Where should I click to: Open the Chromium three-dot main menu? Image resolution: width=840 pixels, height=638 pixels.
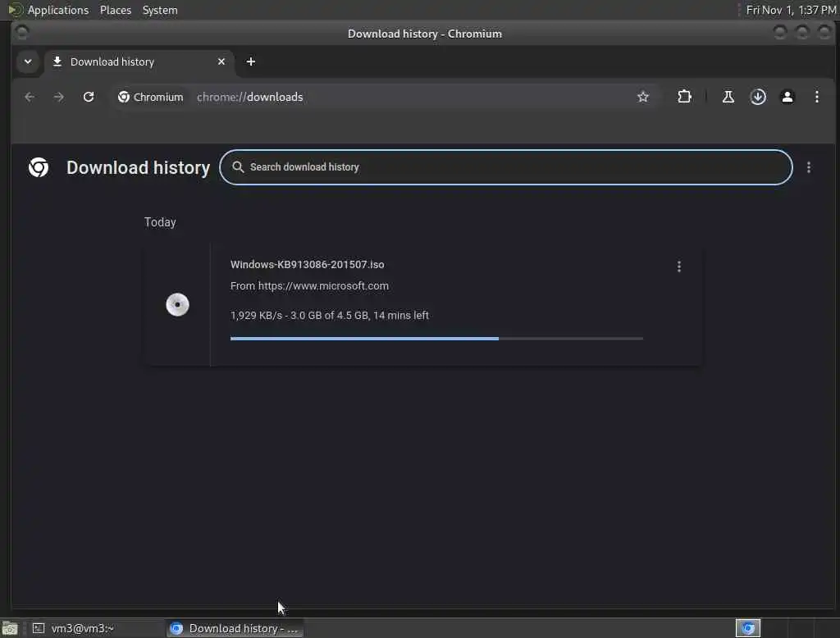pos(816,97)
